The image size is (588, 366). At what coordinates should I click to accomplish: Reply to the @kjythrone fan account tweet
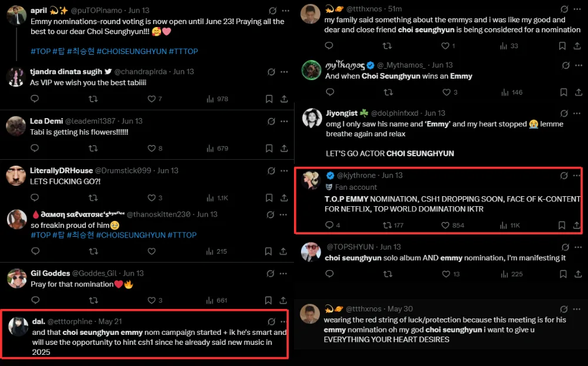pos(329,225)
